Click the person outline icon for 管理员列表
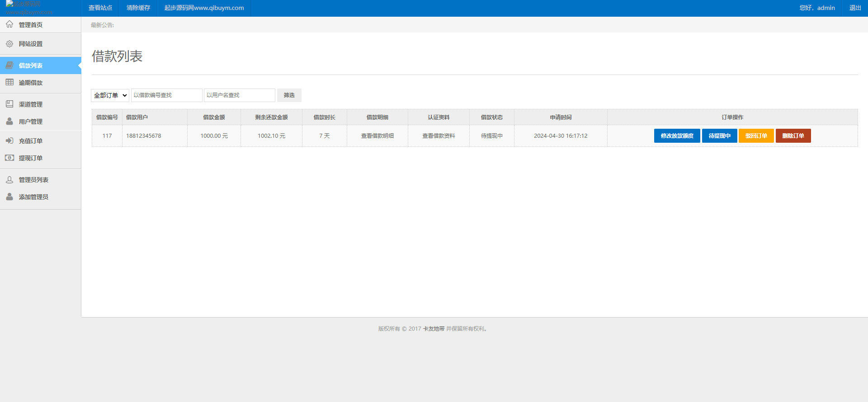The height and width of the screenshot is (402, 868). point(9,179)
